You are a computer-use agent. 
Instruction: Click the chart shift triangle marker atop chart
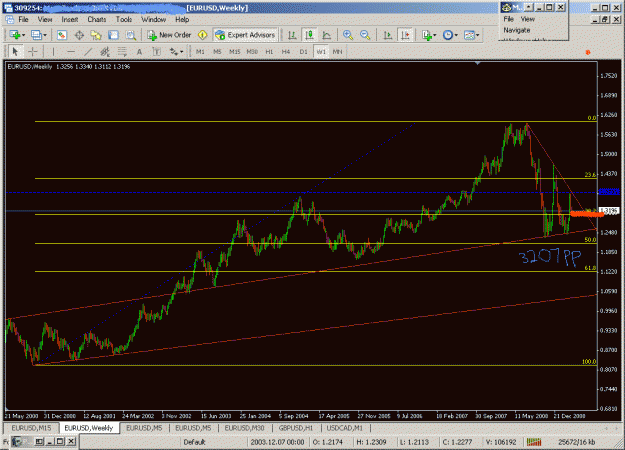478,63
